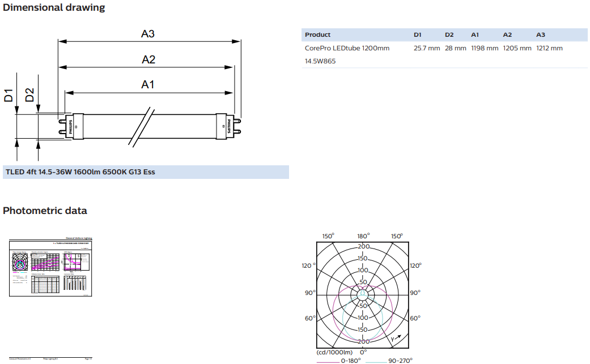590x364 pixels.
Task: Click the right 90° label on polar diagram
Action: (415, 293)
